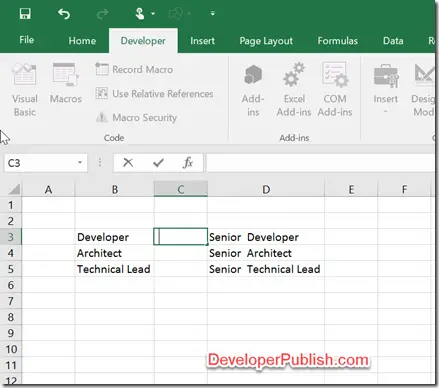This screenshot has height=388, width=439.
Task: Open the Name Box dropdown arrow
Action: click(x=80, y=163)
